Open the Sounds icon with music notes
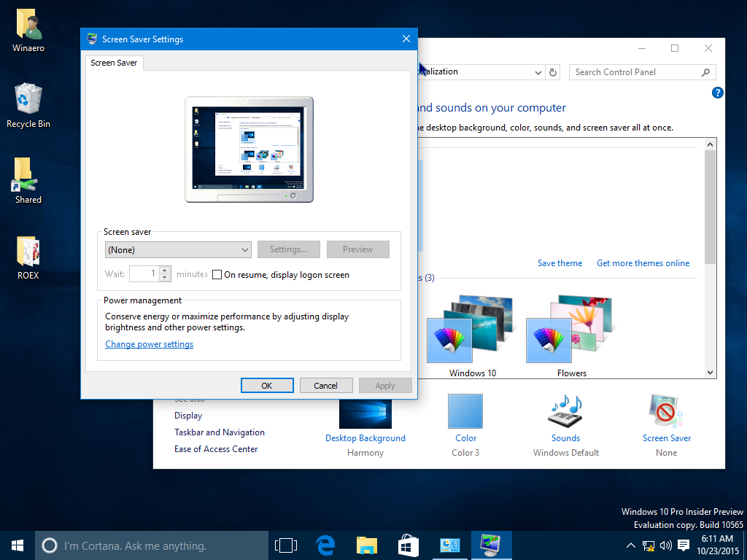 point(565,411)
